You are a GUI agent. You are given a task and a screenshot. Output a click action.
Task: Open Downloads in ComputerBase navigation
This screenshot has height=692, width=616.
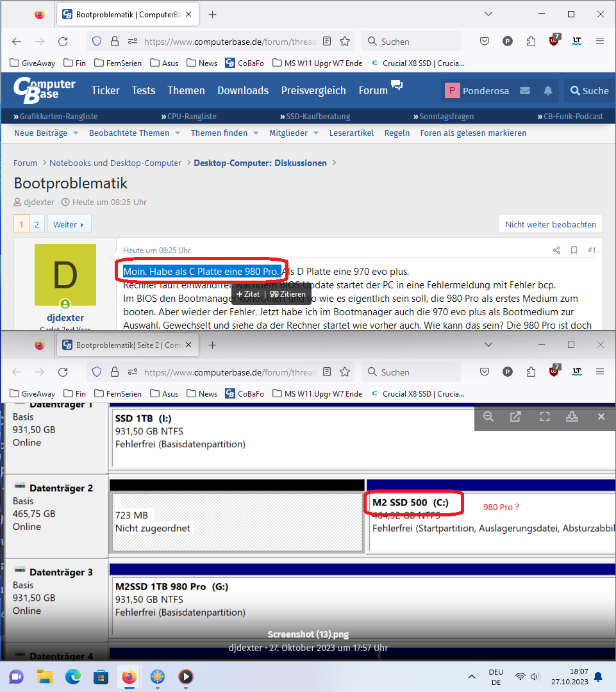click(243, 90)
